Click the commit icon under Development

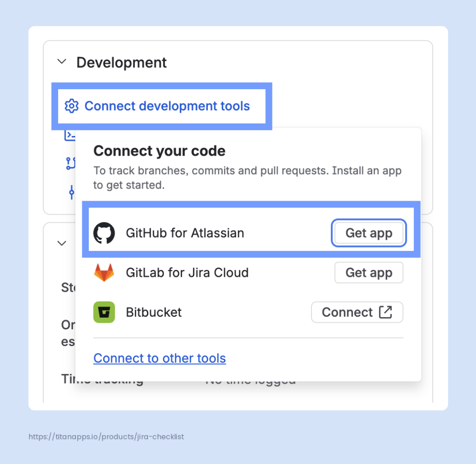[72, 192]
